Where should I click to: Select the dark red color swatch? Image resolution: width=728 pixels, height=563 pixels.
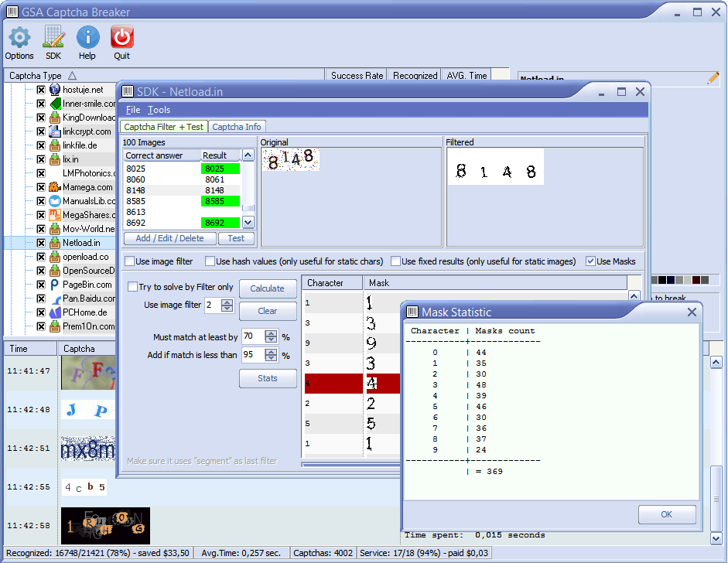click(x=696, y=279)
